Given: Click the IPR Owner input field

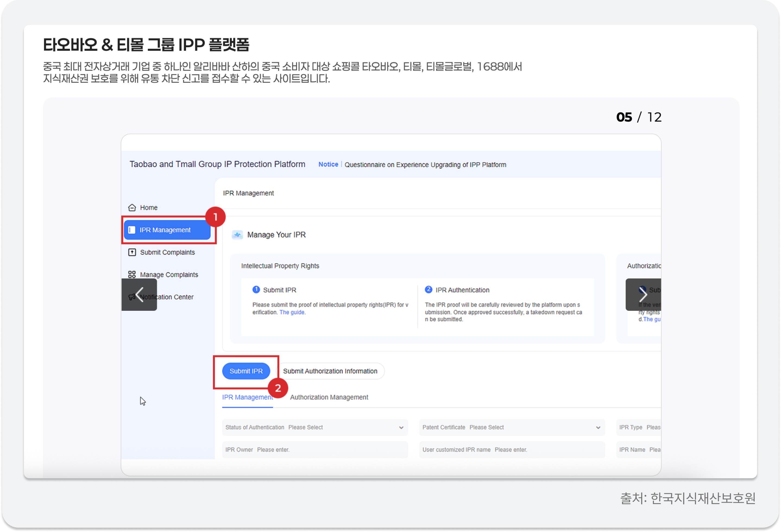Looking at the screenshot, I should point(314,450).
